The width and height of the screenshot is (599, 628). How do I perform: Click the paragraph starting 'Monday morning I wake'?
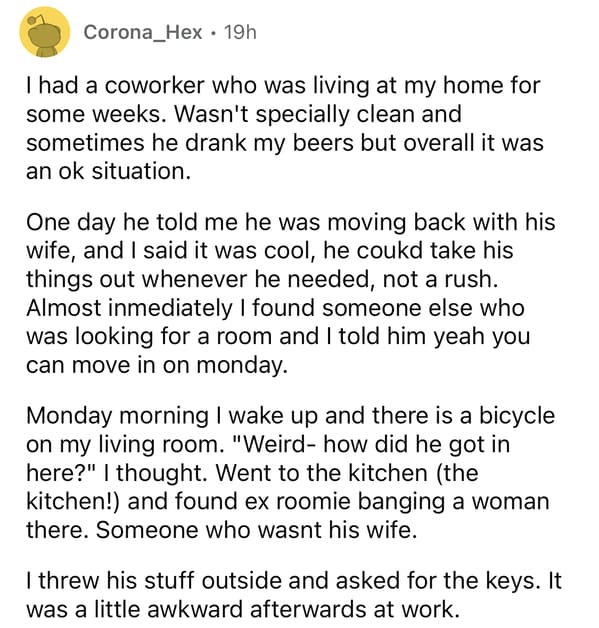[x=290, y=473]
